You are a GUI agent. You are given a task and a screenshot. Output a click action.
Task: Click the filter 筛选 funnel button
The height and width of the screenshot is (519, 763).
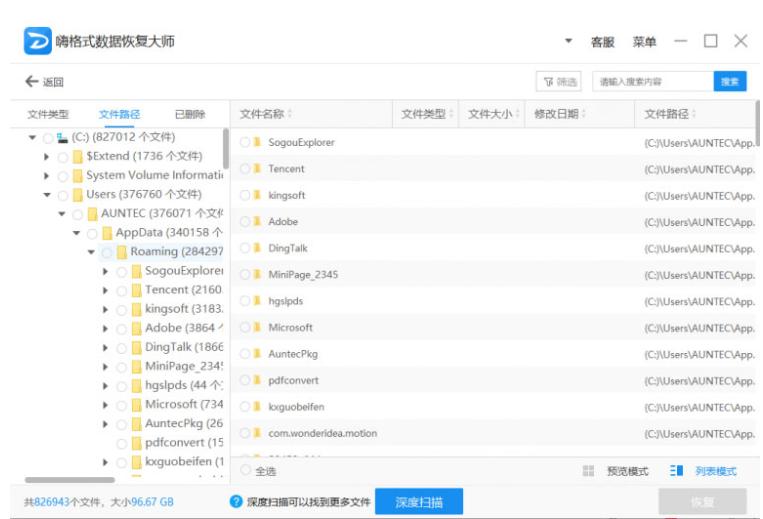coord(559,82)
